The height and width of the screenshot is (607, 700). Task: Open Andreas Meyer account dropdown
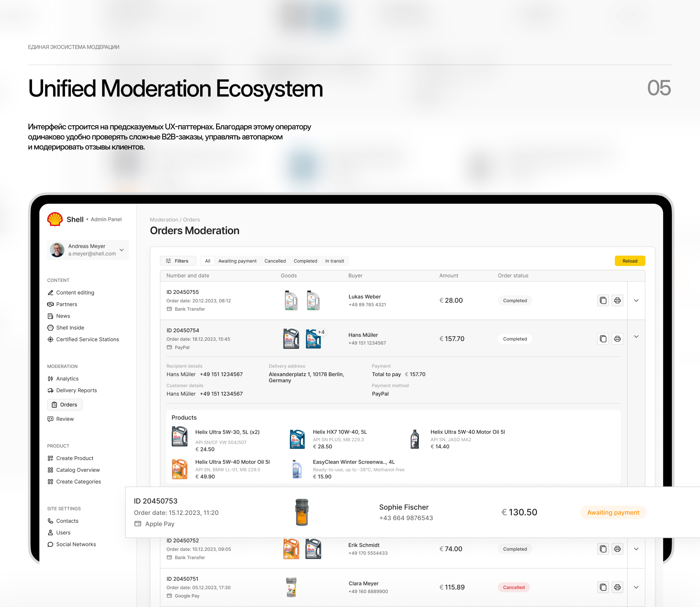[x=121, y=250]
